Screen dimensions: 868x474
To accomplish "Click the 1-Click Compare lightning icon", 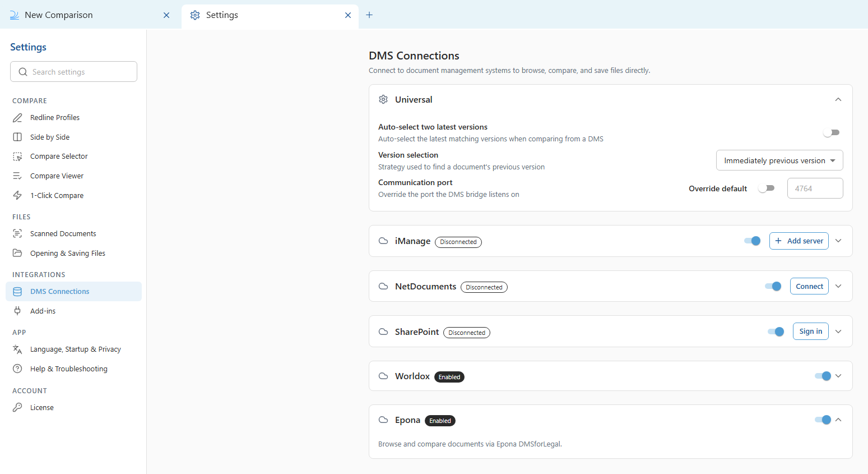I will pos(17,195).
